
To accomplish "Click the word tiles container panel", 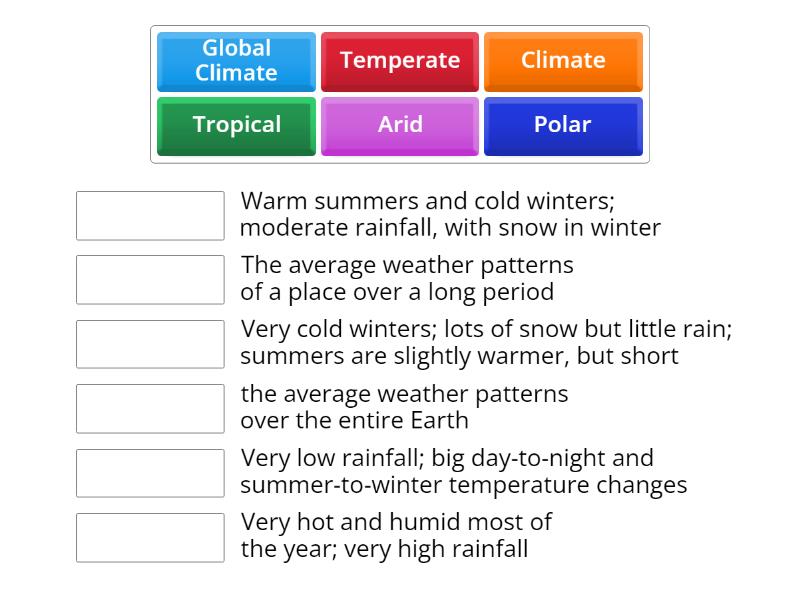I will [x=400, y=93].
